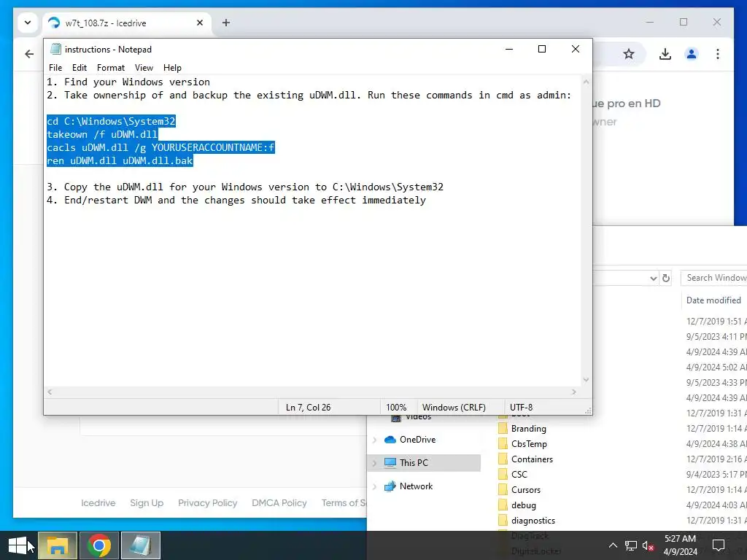The image size is (747, 560).
Task: Open the DMCA Policy footer link
Action: pos(279,503)
